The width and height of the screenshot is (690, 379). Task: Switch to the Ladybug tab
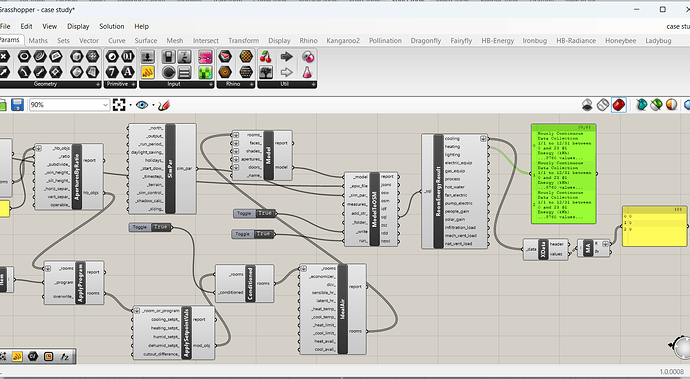click(x=658, y=40)
